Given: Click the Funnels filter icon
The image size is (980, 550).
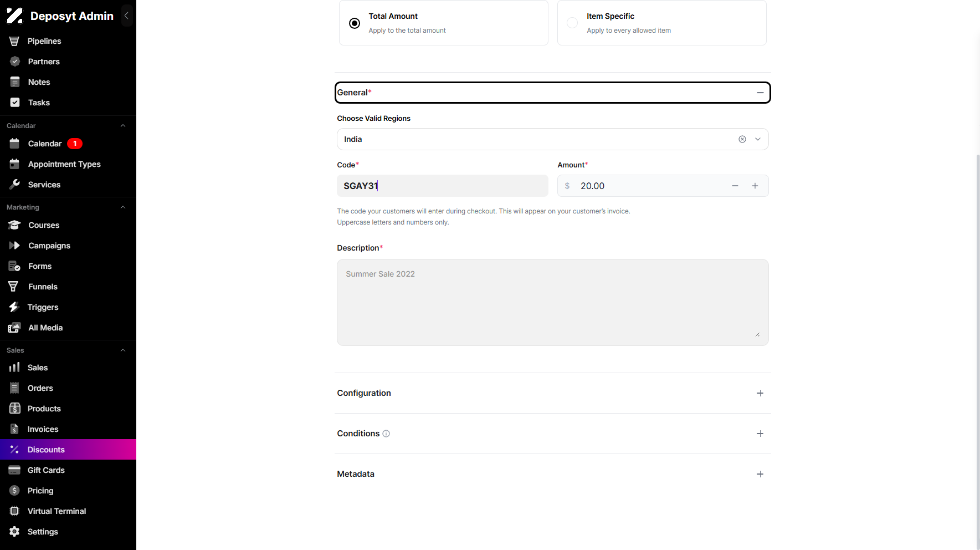Looking at the screenshot, I should click(13, 287).
